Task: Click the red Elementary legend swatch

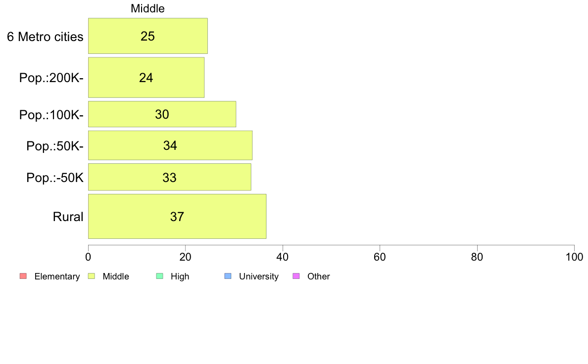Action: point(23,276)
